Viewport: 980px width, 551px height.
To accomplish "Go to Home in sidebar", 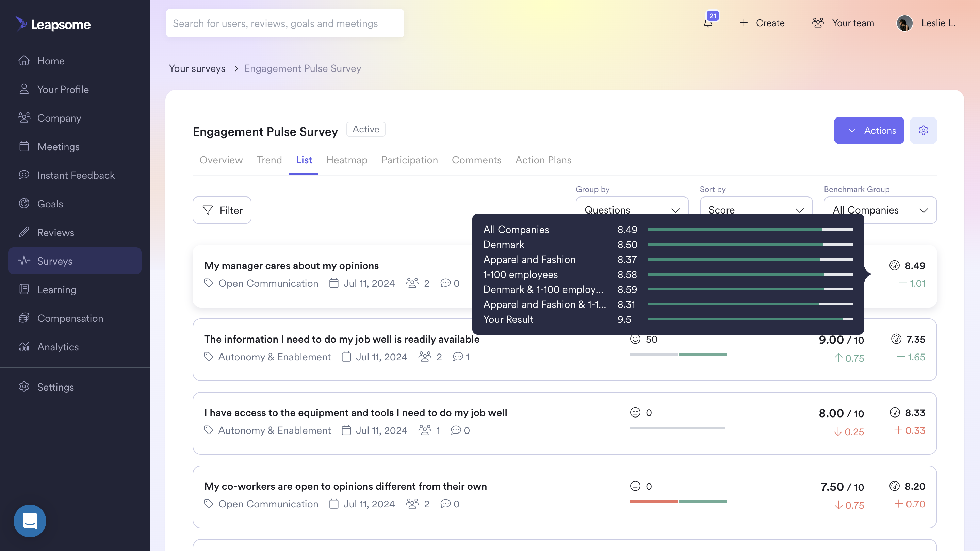I will [x=75, y=61].
